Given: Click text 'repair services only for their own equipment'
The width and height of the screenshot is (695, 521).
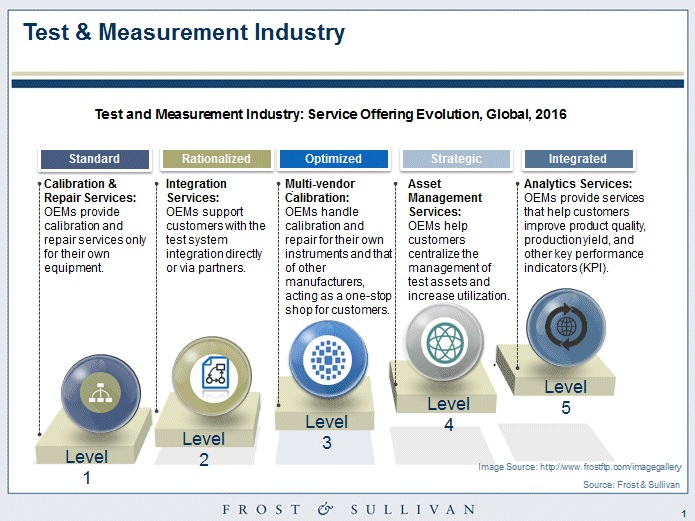Looking at the screenshot, I should tap(95, 254).
